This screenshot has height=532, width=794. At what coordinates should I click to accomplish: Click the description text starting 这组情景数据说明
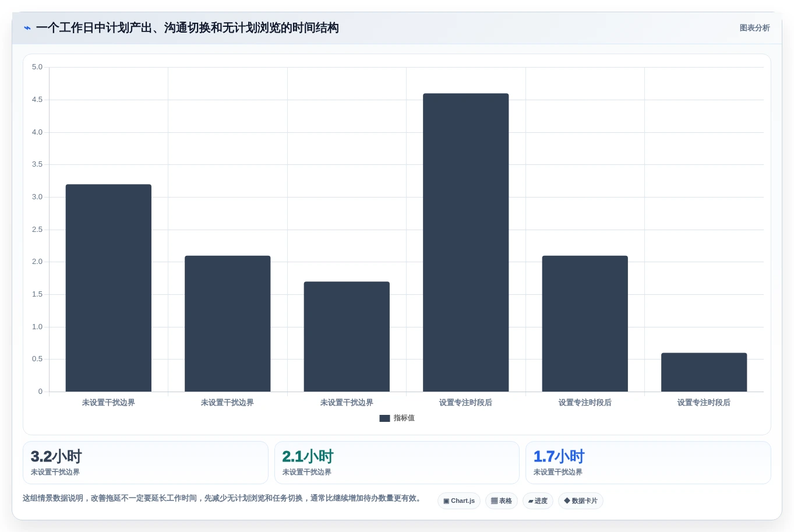pyautogui.click(x=223, y=498)
